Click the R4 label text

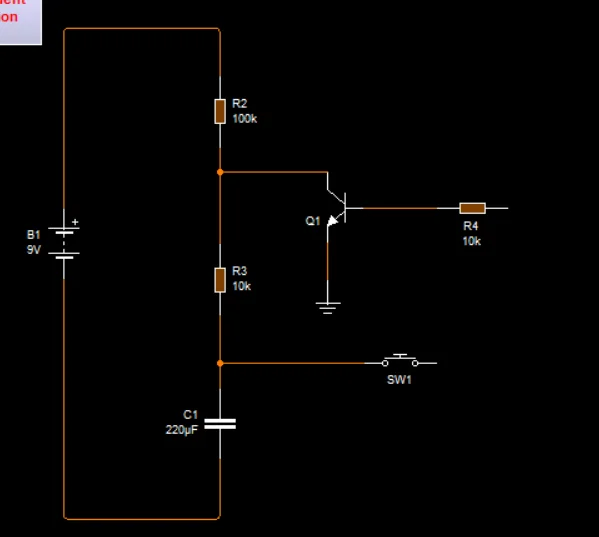(471, 226)
